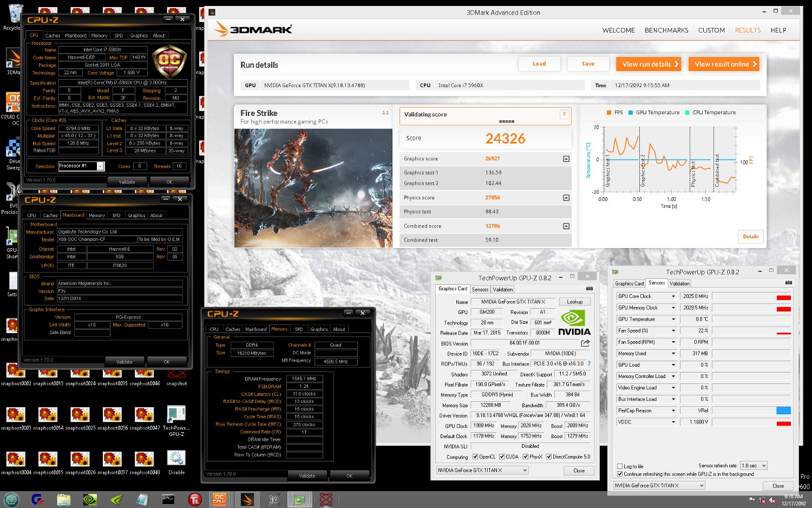Click Validate in CPU-Z Mainboard window
Viewport: 812px width, 508px height.
[125, 362]
